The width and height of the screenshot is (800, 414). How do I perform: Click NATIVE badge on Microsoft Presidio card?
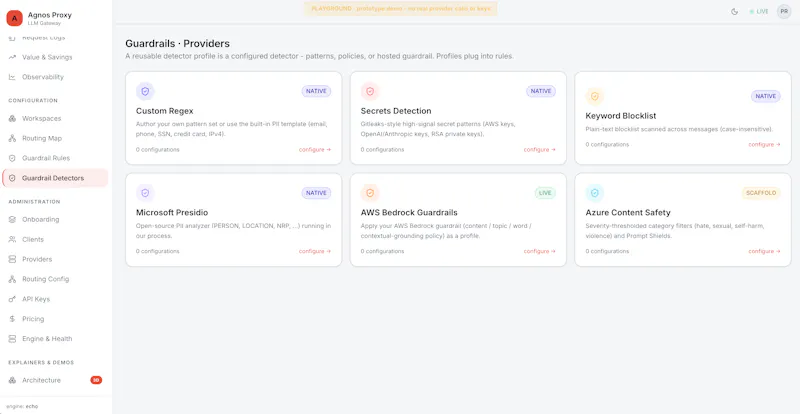pyautogui.click(x=316, y=193)
